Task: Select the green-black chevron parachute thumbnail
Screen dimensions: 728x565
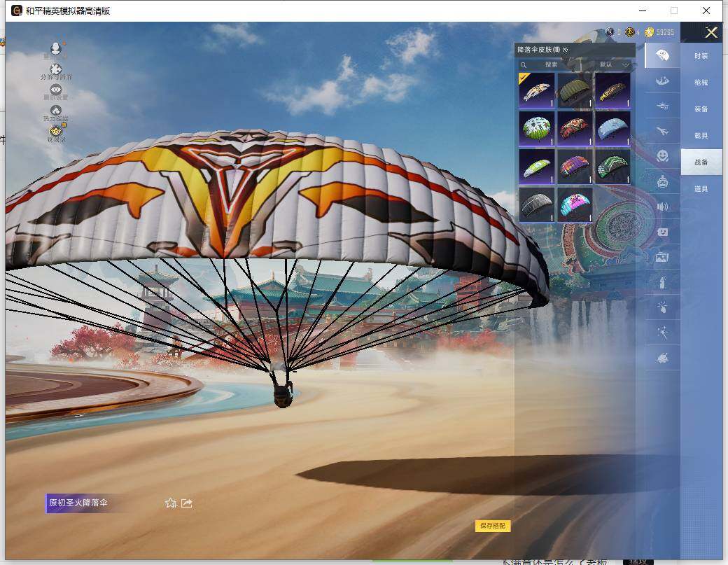Action: click(613, 166)
